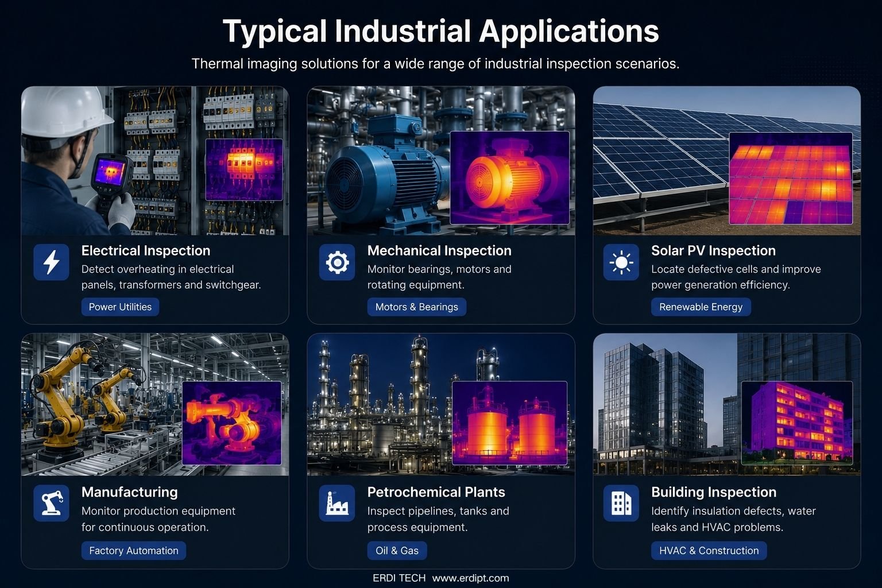Click the ERDI TECH brand text
The height and width of the screenshot is (588, 882).
click(x=399, y=578)
